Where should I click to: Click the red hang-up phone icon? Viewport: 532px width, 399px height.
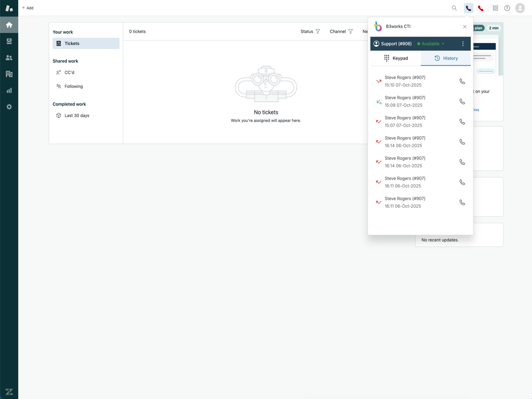(481, 8)
